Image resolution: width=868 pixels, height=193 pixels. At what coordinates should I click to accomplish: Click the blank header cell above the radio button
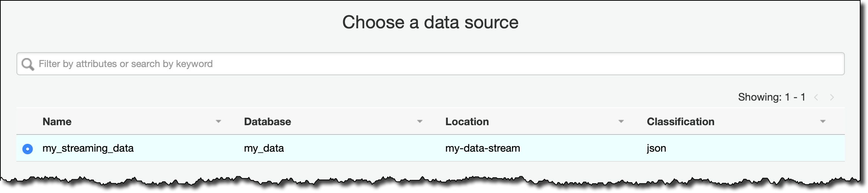(x=28, y=121)
